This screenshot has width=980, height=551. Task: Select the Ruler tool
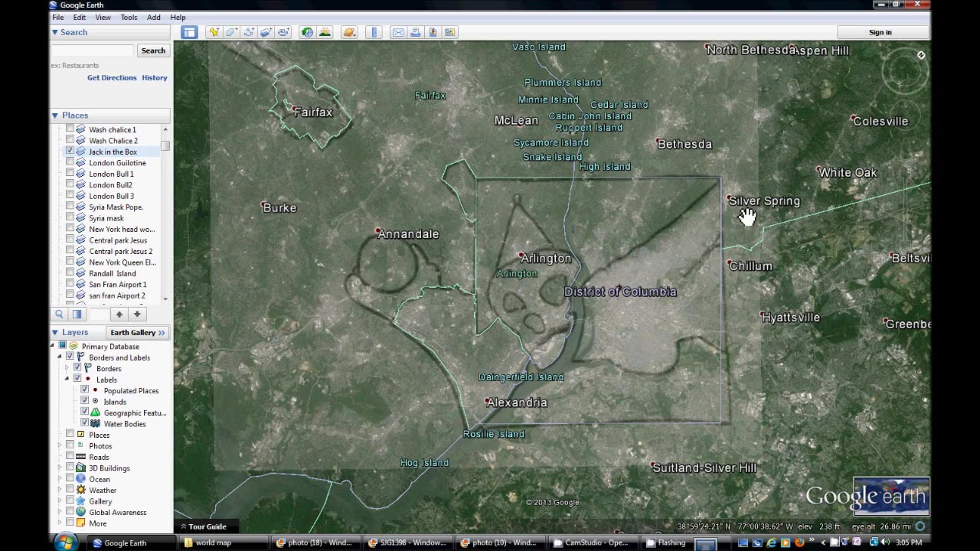pos(374,32)
